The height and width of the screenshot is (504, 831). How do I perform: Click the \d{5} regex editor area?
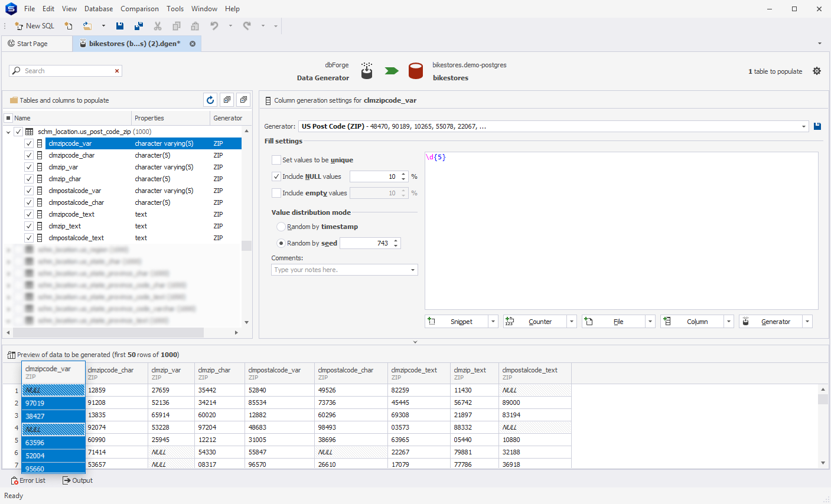tap(621, 230)
